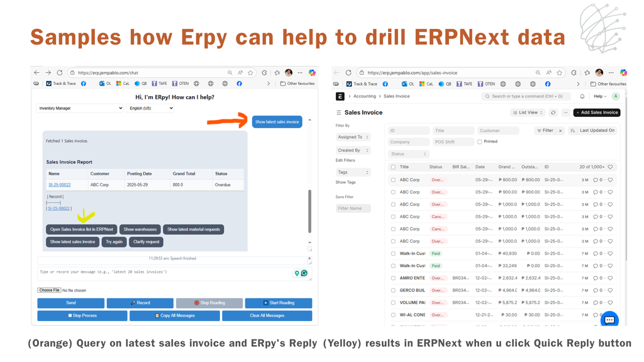This screenshot has height=362, width=644.
Task: Open the QB bookmark in the sales-invoice browser
Action: tap(445, 84)
